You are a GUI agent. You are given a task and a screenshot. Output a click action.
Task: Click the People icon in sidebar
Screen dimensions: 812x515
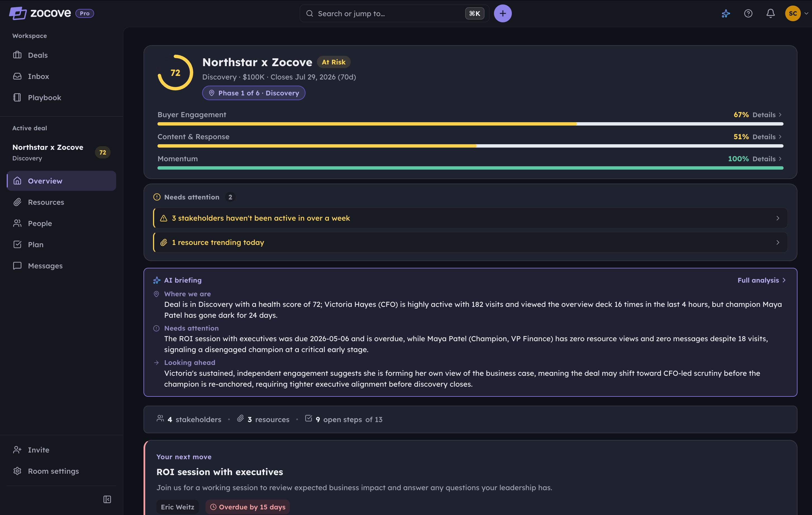click(x=17, y=223)
